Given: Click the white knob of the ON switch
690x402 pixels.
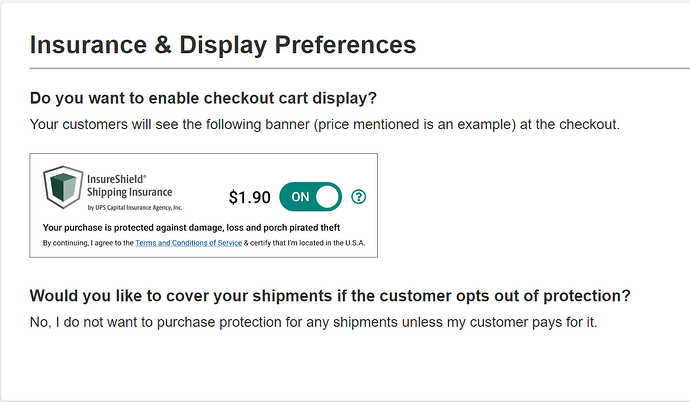Looking at the screenshot, I should pyautogui.click(x=327, y=197).
